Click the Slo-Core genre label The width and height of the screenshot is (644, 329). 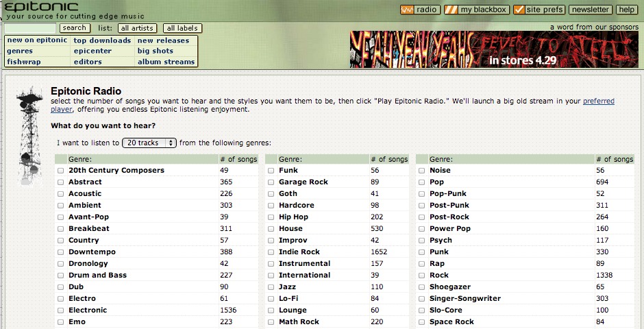pyautogui.click(x=446, y=310)
